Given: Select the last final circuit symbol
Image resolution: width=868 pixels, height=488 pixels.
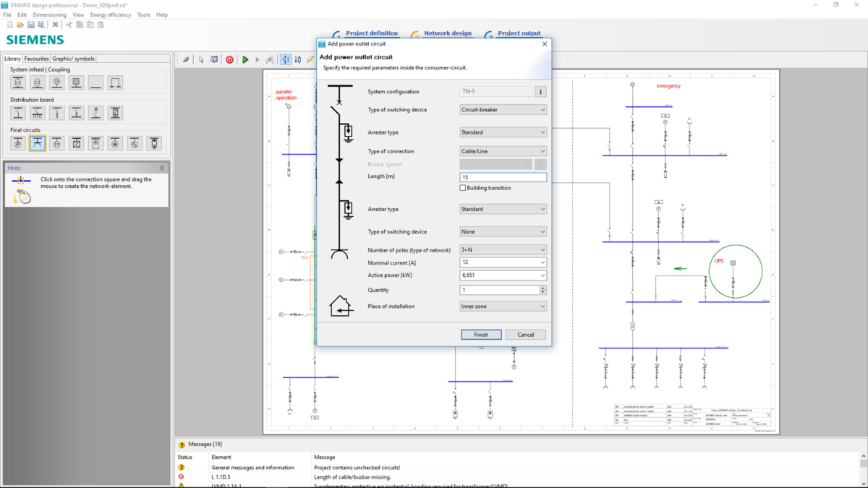Looking at the screenshot, I should click(x=154, y=143).
